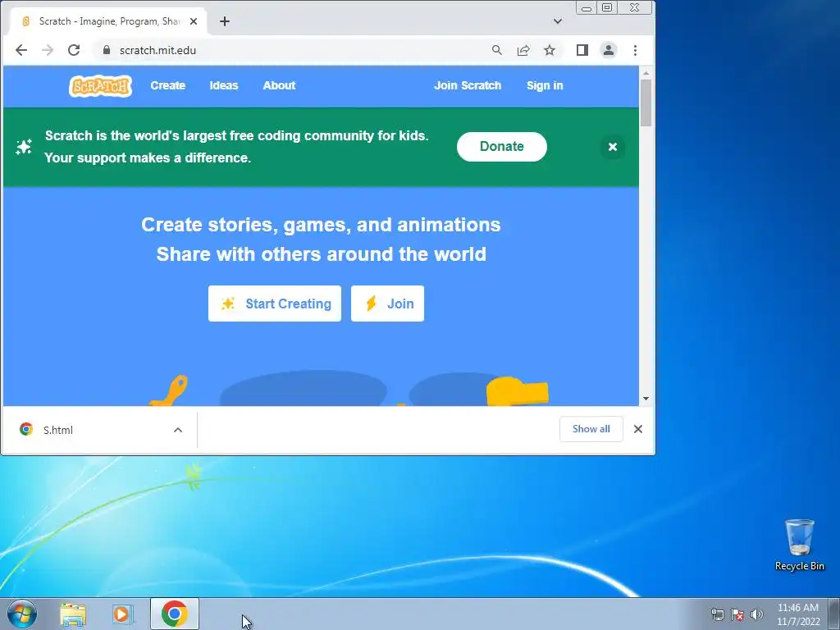
Task: Go back with browser back arrow
Action: pos(21,50)
